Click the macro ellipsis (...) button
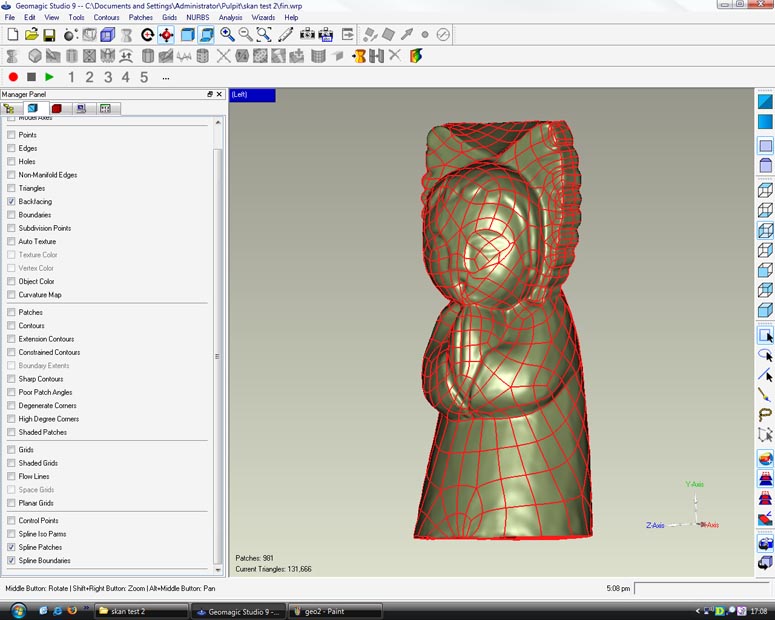 point(165,77)
